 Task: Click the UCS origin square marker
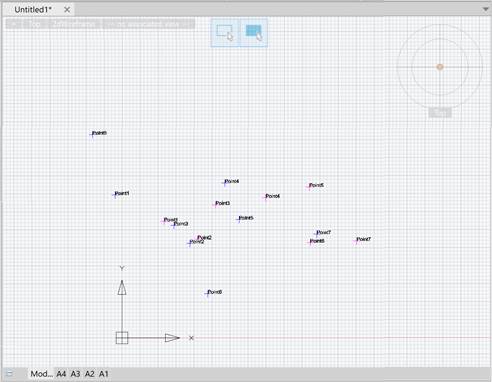click(x=122, y=338)
